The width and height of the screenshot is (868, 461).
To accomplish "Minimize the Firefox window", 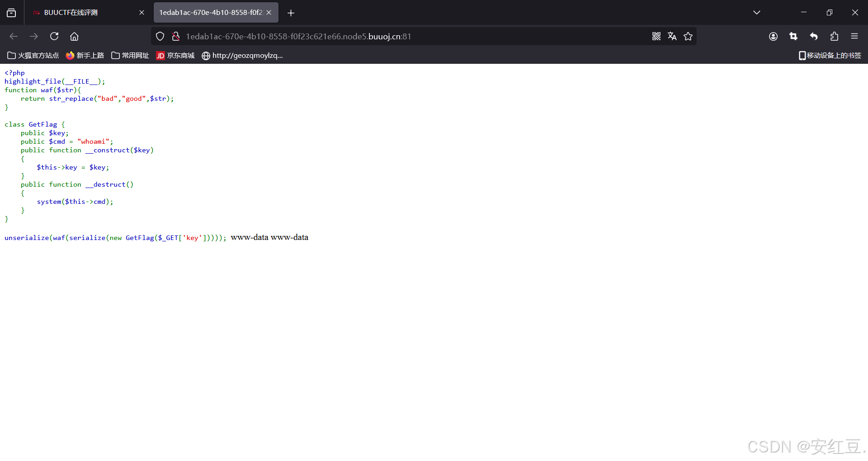I will (804, 12).
